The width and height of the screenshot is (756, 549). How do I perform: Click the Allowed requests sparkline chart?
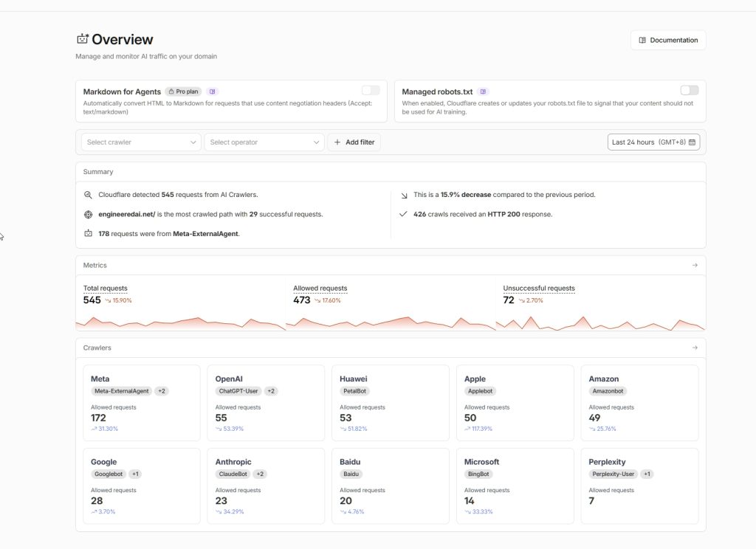[391, 323]
